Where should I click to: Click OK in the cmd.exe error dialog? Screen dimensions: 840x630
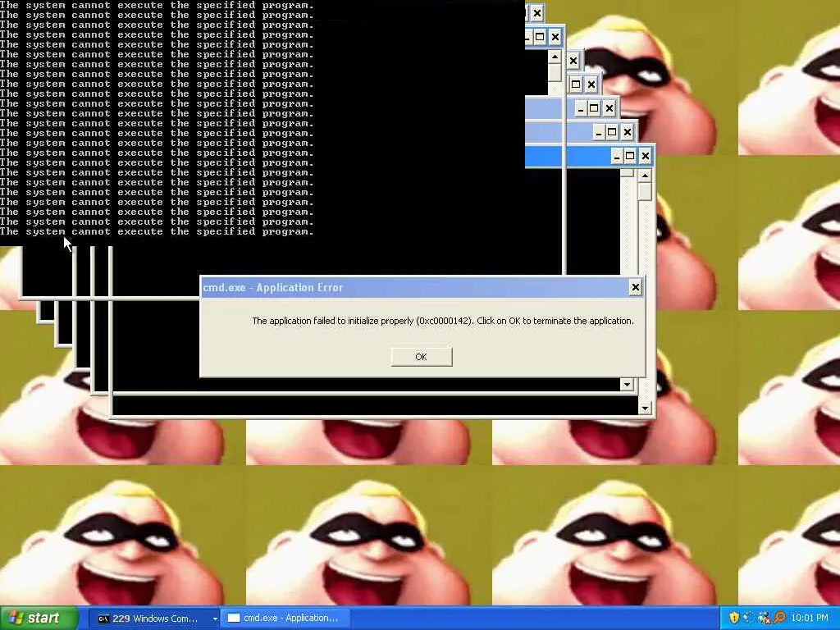click(x=421, y=357)
